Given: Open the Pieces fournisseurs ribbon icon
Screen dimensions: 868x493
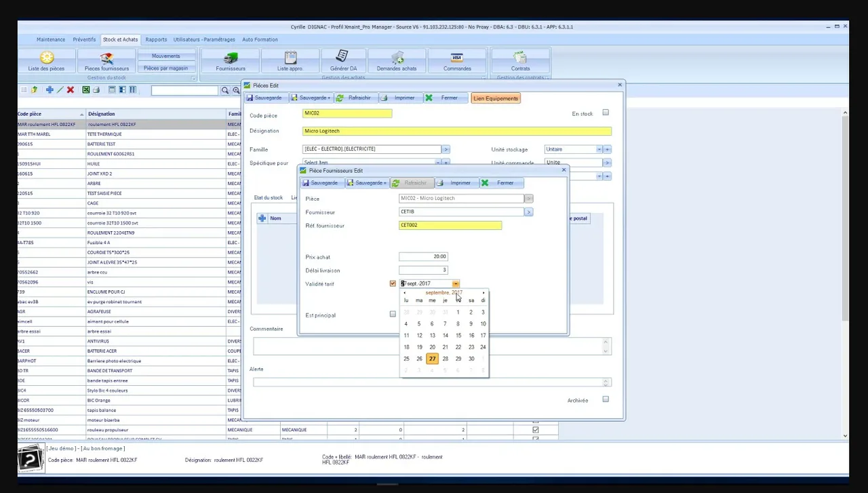Looking at the screenshot, I should (x=106, y=61).
